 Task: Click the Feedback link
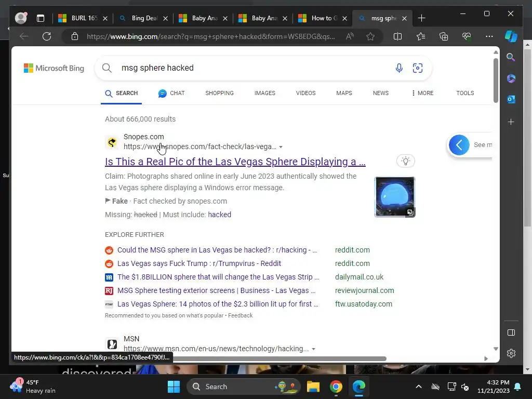coord(240,315)
